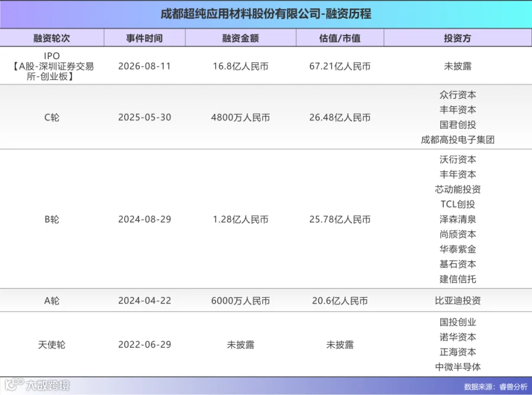Click investor 尚颀资本
532x395 pixels.
458,234
